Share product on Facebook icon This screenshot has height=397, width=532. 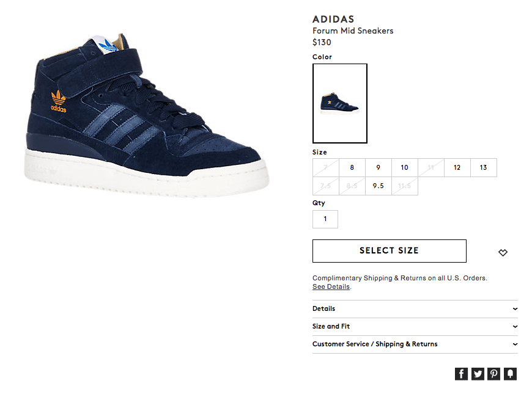click(461, 374)
